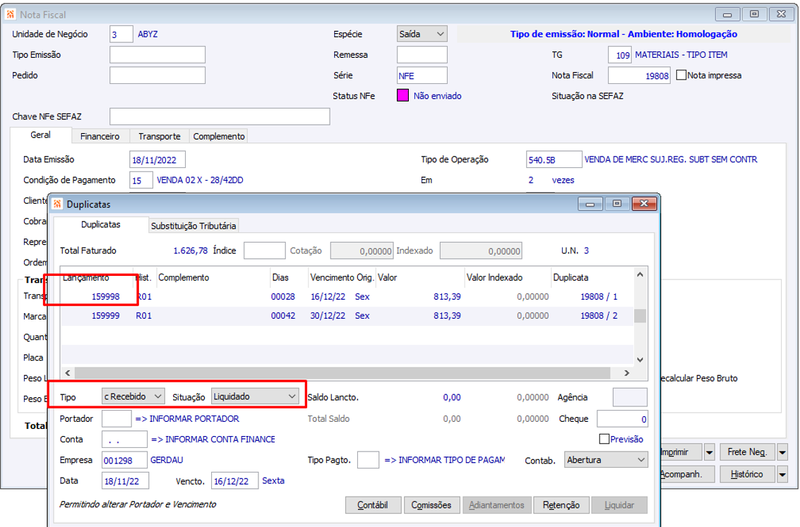Open the Tipo dropdown showing Recebido
800x527 pixels.
point(133,396)
